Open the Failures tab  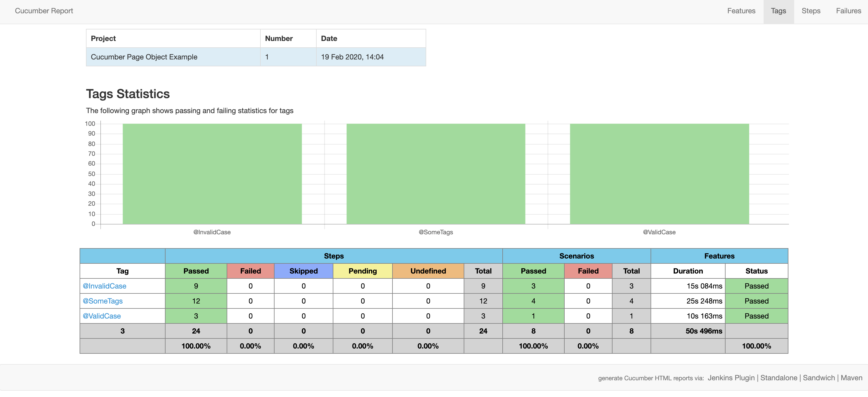tap(848, 11)
